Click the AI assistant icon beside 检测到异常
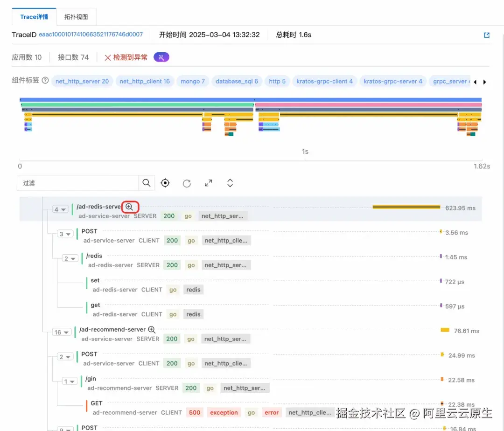Viewport: 504px width, 431px height. click(161, 56)
